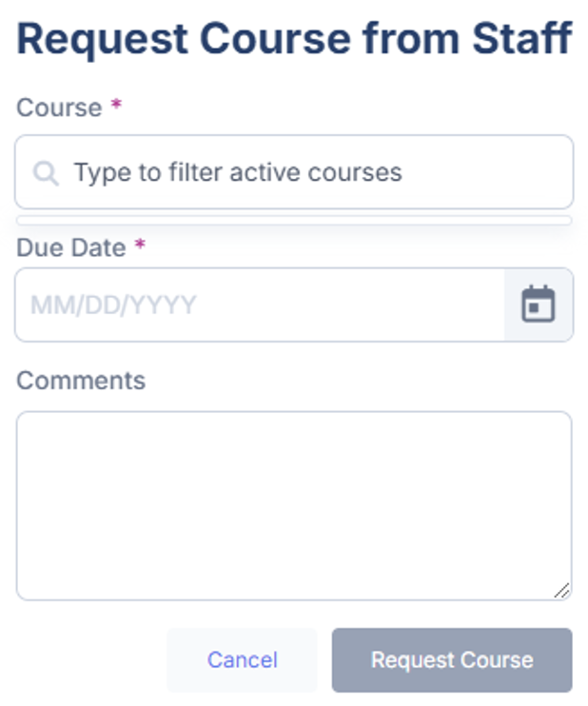Click the asterisk next to Course label

coord(116,106)
